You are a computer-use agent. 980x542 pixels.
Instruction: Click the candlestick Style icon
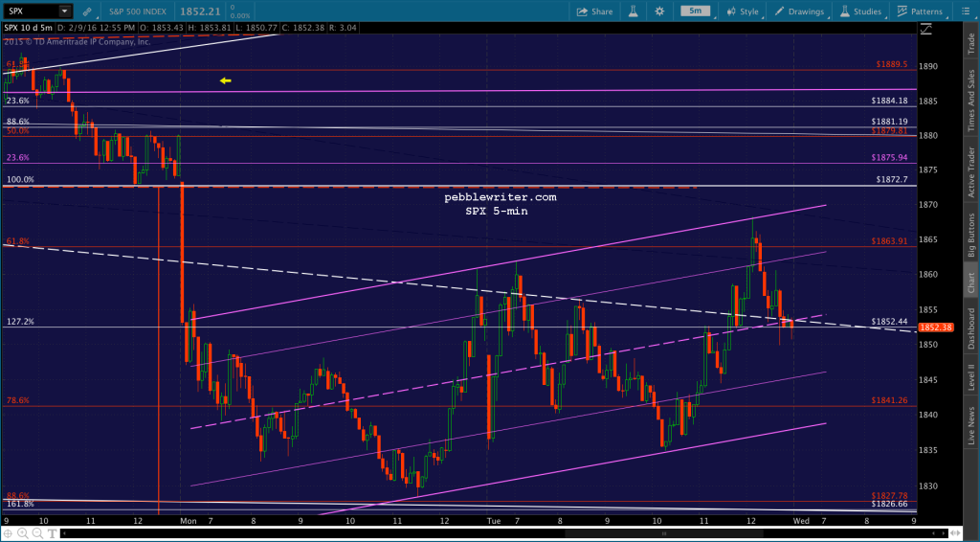tap(743, 11)
